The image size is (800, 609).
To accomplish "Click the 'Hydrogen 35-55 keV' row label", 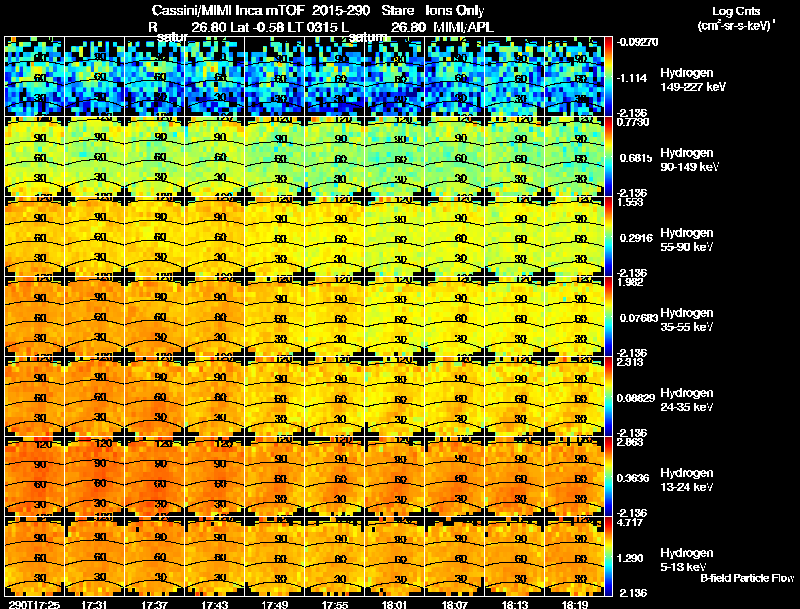I will pyautogui.click(x=687, y=320).
